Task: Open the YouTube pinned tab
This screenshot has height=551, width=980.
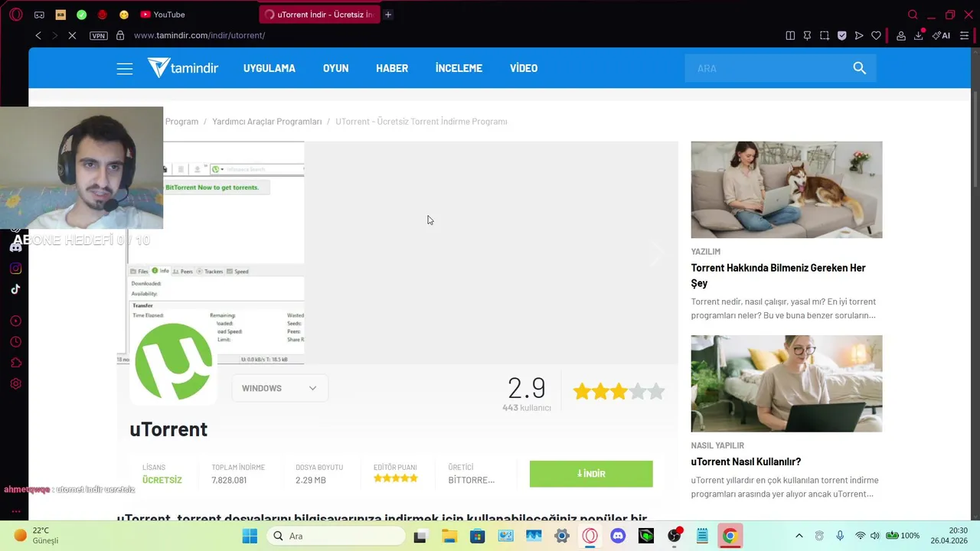Action: (x=162, y=15)
